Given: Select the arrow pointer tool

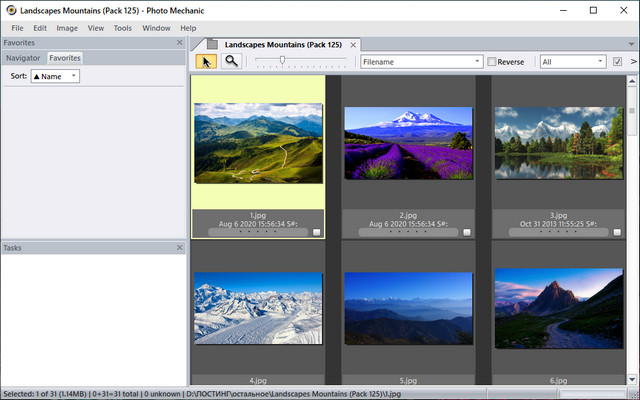Looking at the screenshot, I should 206,61.
